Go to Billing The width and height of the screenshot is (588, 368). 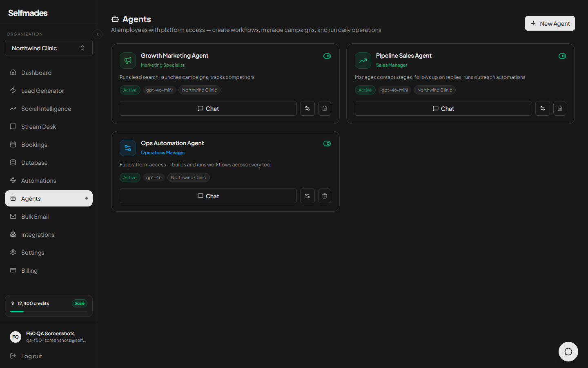pos(49,270)
